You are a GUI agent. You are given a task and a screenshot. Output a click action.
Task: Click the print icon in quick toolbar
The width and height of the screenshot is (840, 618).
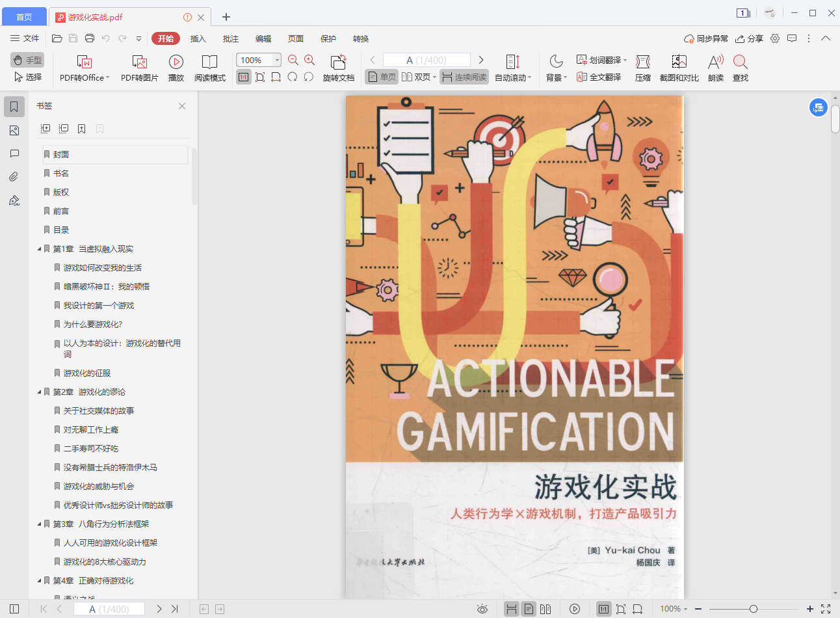point(90,38)
